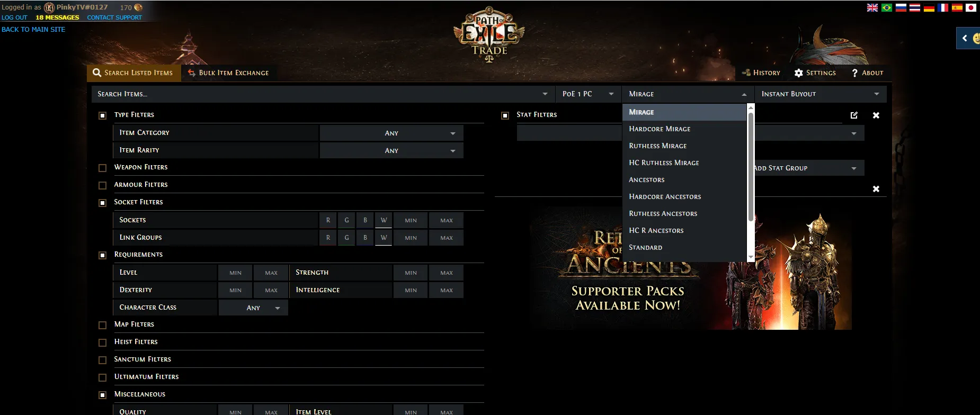Enable the Heist Filters checkbox
The image size is (980, 415).
tap(103, 342)
